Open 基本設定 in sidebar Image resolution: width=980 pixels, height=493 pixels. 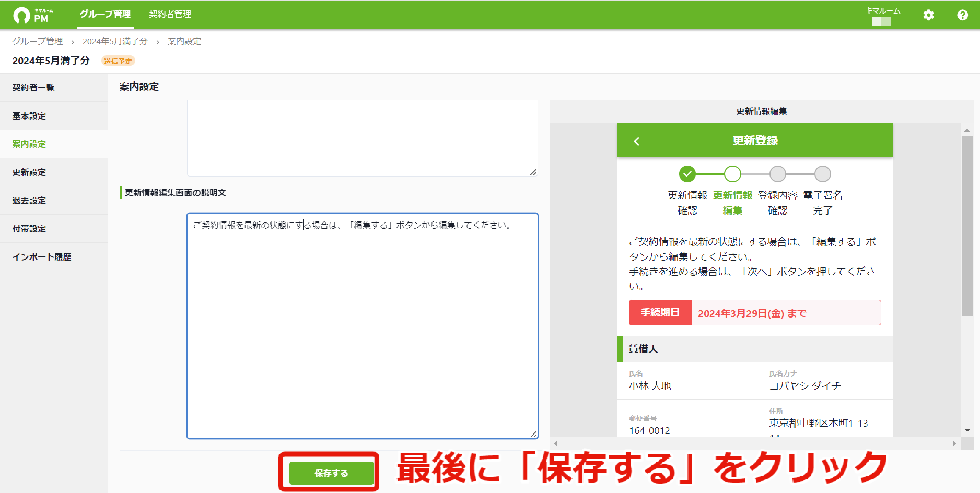click(x=54, y=116)
